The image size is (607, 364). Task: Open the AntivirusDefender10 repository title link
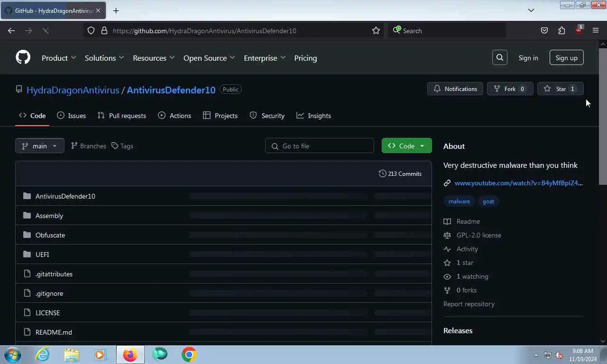(x=171, y=90)
